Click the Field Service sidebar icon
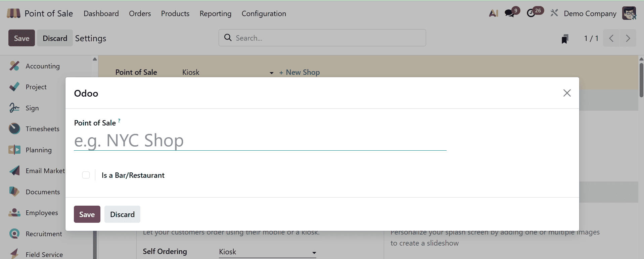This screenshot has width=644, height=259. click(x=14, y=254)
